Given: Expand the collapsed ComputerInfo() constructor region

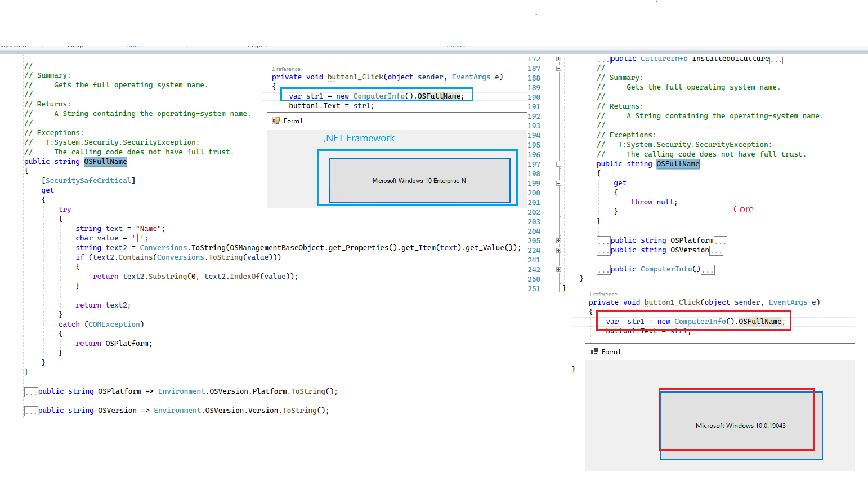Looking at the screenshot, I should 708,269.
